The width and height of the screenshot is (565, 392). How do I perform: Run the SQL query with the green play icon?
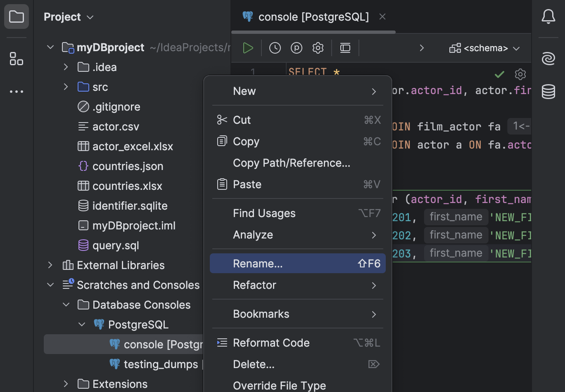point(248,47)
